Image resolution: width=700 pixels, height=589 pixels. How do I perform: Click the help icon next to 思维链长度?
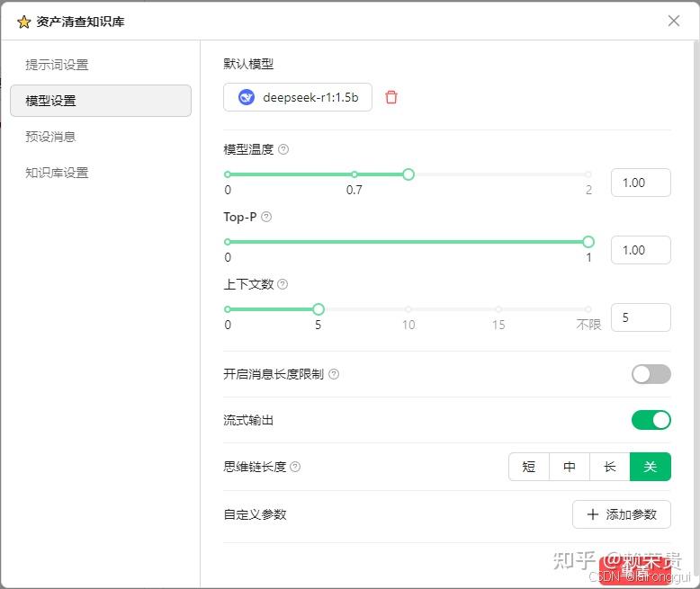(x=295, y=467)
